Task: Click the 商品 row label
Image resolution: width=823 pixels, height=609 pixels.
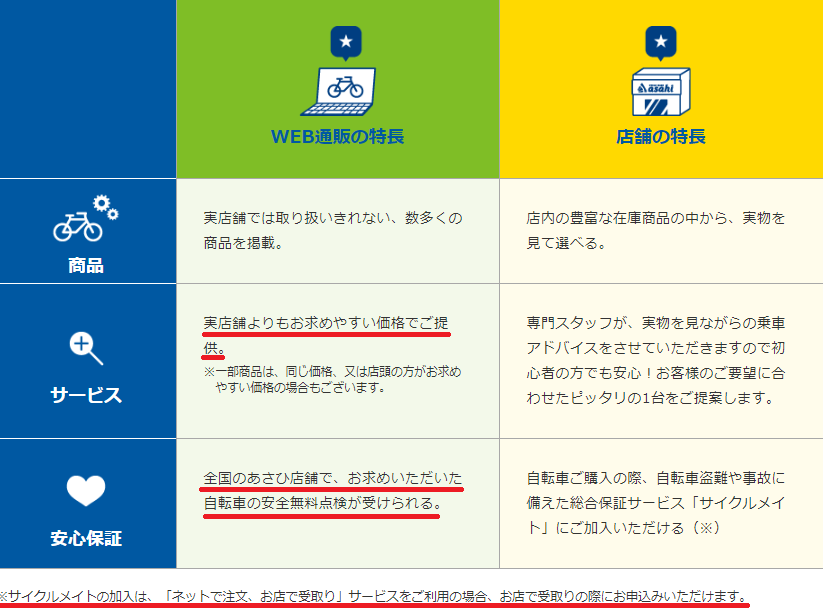Action: 86,266
